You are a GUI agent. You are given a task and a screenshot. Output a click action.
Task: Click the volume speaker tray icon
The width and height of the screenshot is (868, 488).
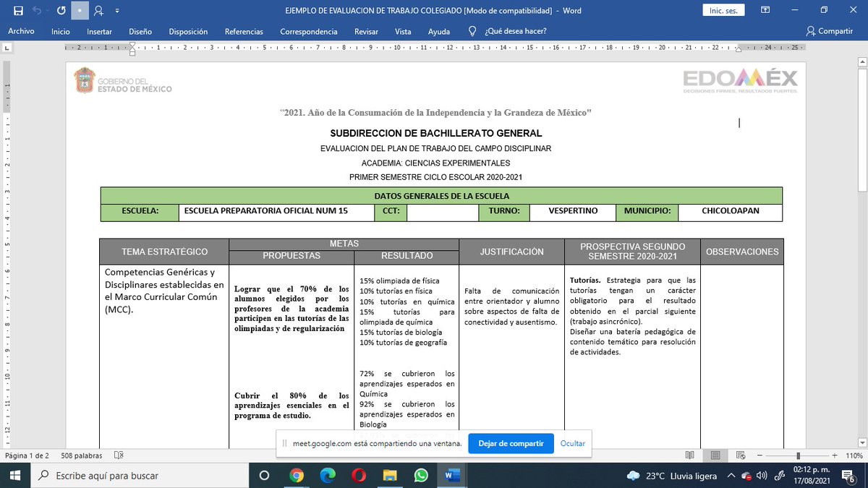coord(762,476)
